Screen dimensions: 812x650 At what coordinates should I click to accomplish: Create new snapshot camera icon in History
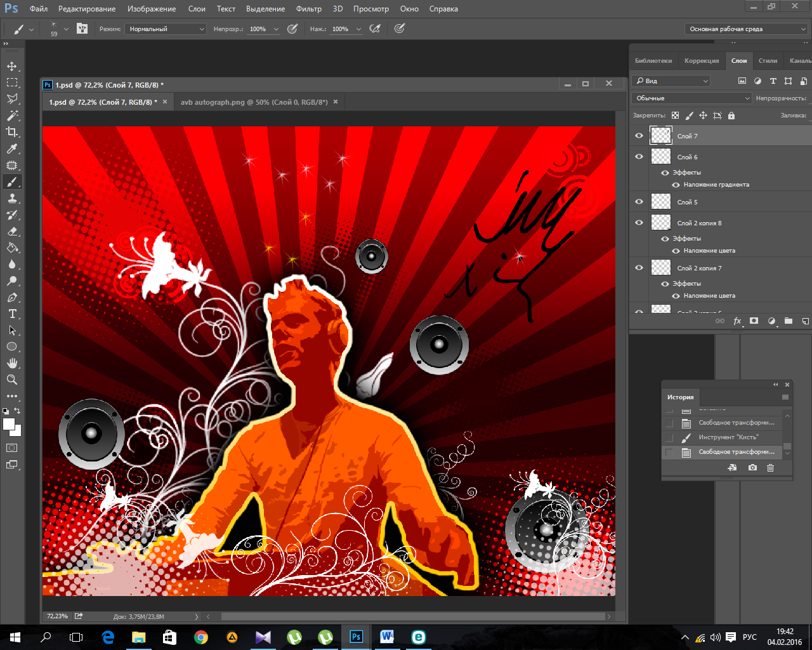752,468
